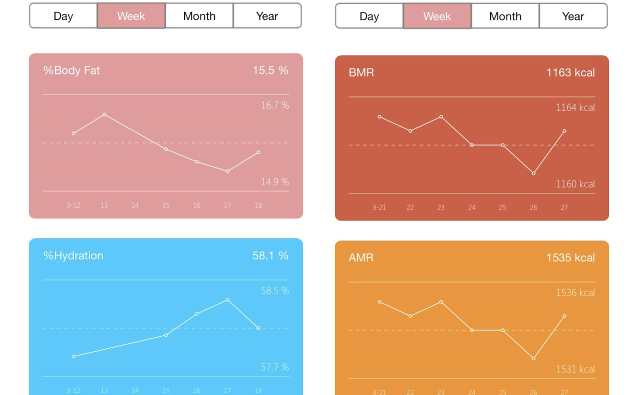Switch right panel to Year view
Screen dimensions: 640x395
point(573,16)
